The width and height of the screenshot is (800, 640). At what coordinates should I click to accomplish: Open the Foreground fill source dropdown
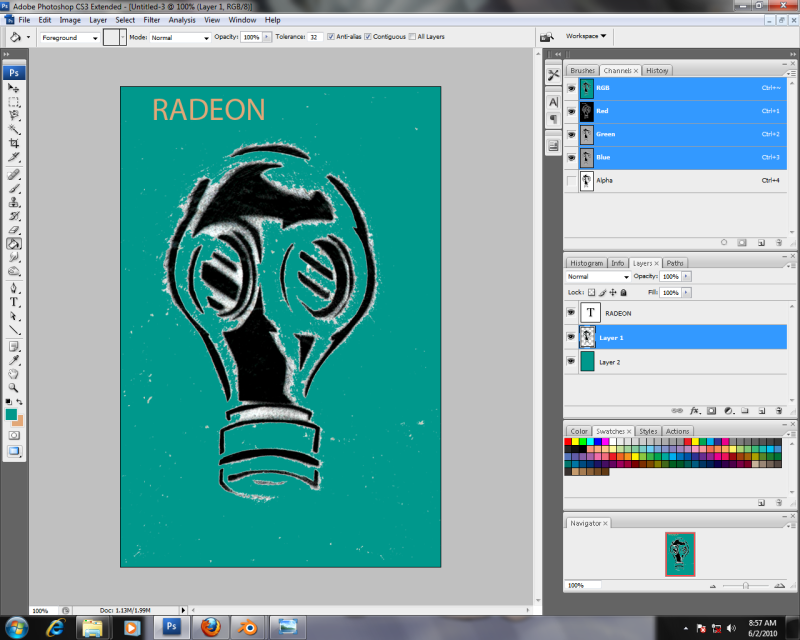point(70,38)
